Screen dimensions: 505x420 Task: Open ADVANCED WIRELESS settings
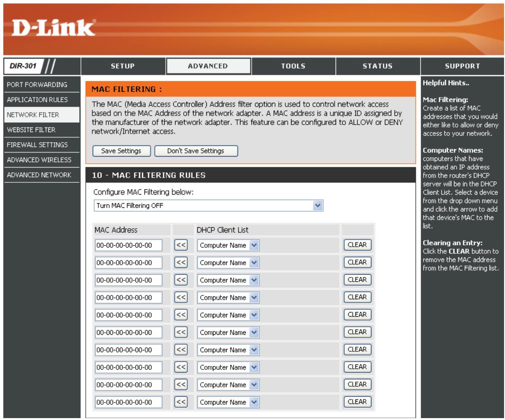(x=42, y=160)
